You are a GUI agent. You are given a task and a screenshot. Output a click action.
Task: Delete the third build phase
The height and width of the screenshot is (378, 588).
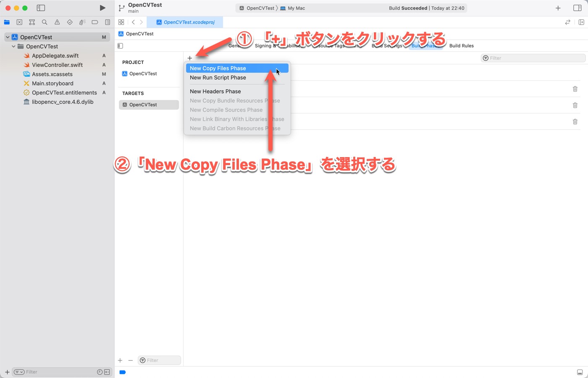(575, 121)
